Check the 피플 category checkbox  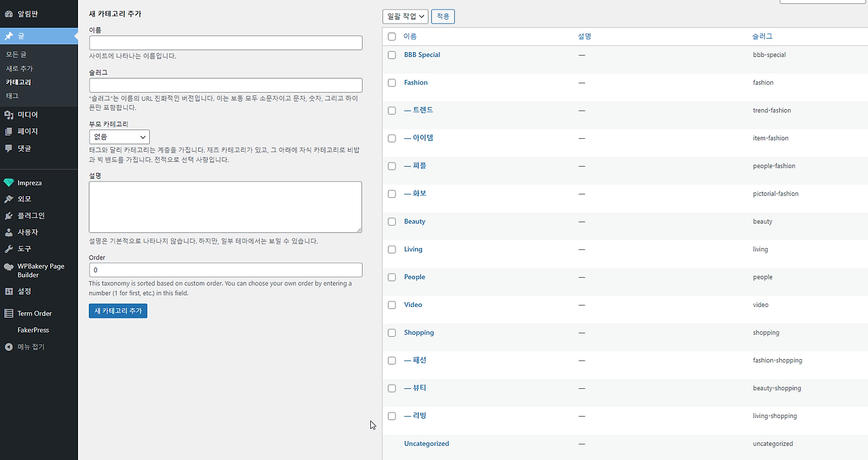tap(392, 166)
